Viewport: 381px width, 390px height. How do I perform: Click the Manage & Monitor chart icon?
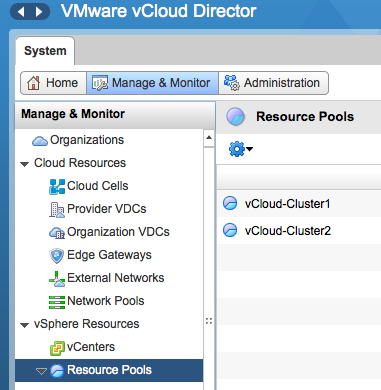click(100, 83)
